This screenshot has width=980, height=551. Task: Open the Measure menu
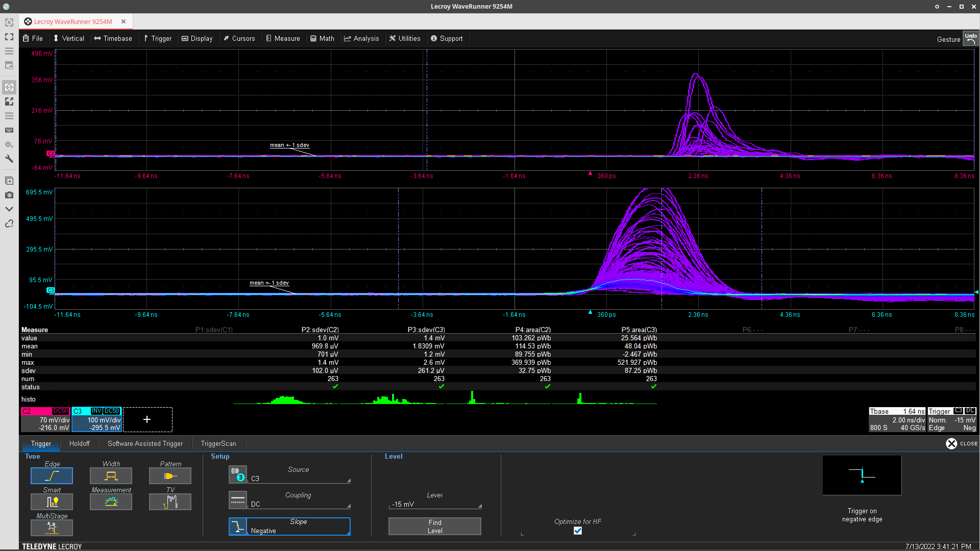(x=283, y=38)
